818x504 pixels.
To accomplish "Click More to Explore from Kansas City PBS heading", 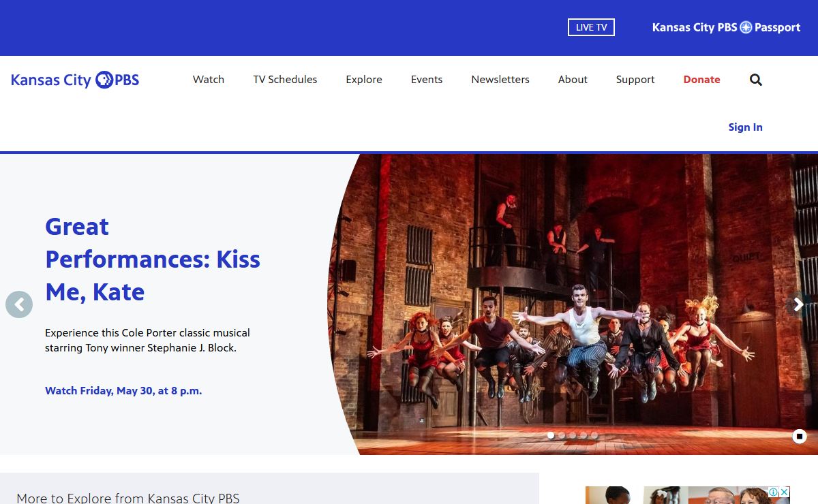I will (128, 498).
